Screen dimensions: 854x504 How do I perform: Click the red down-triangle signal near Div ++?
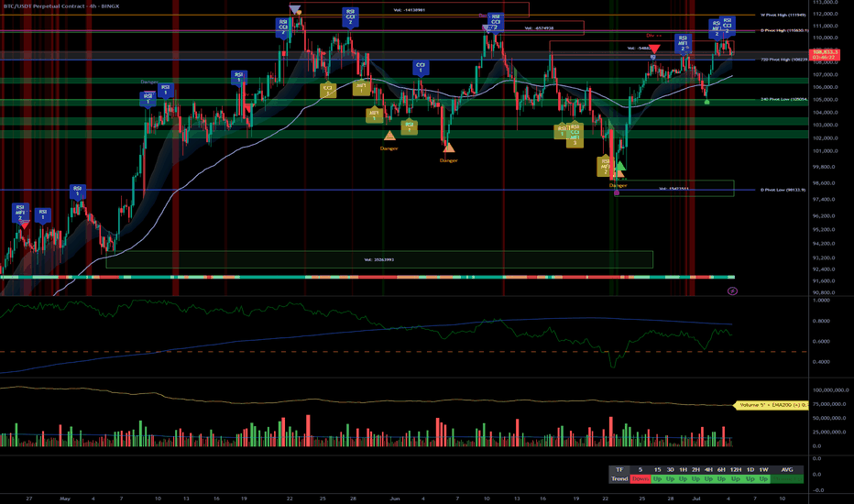(x=654, y=49)
